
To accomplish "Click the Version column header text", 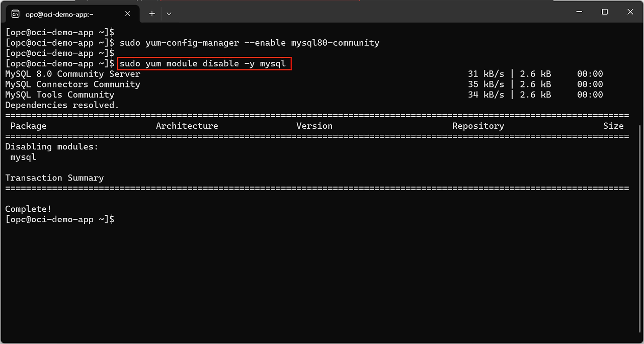I will tap(314, 126).
